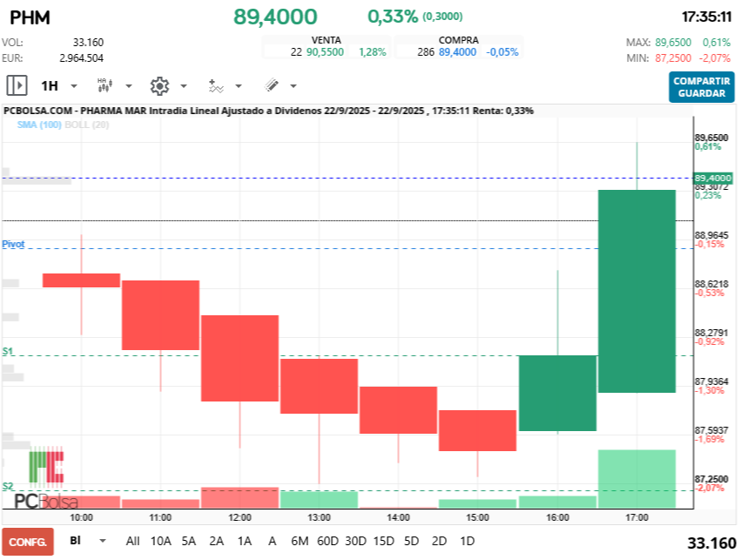This screenshot has height=560, width=748.
Task: Expand the 1H timeframe dropdown arrow
Action: point(74,86)
